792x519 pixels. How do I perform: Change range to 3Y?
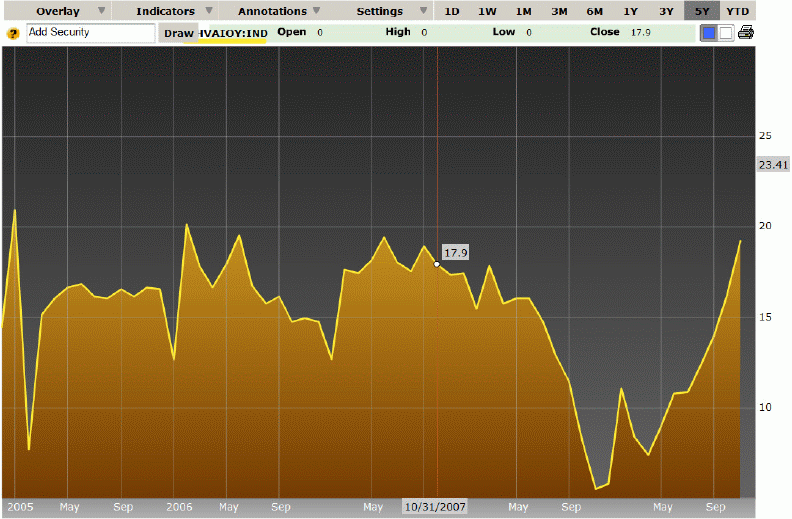(x=666, y=11)
